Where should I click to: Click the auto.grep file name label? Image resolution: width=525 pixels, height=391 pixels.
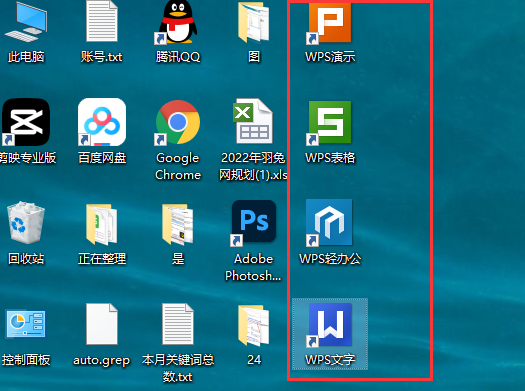102,361
